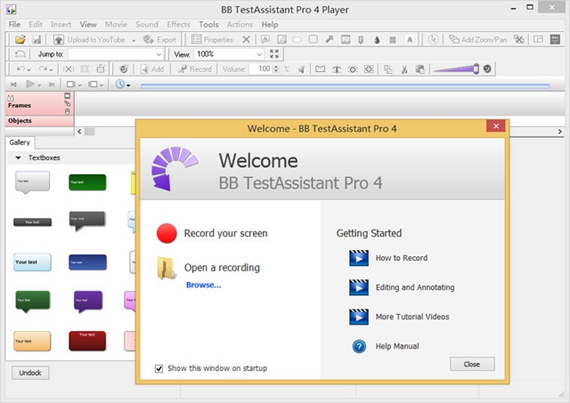The image size is (570, 403).
Task: Click the Add sound button
Action: pos(152,69)
